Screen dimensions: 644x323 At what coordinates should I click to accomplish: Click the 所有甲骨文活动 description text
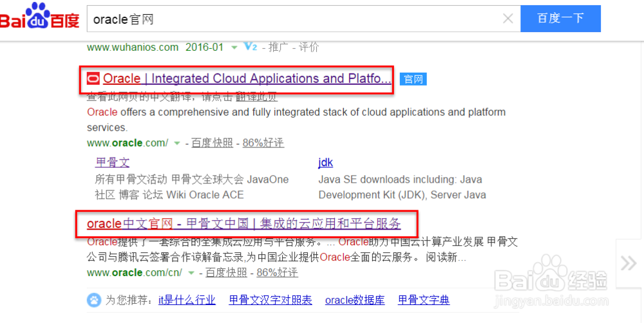point(192,187)
